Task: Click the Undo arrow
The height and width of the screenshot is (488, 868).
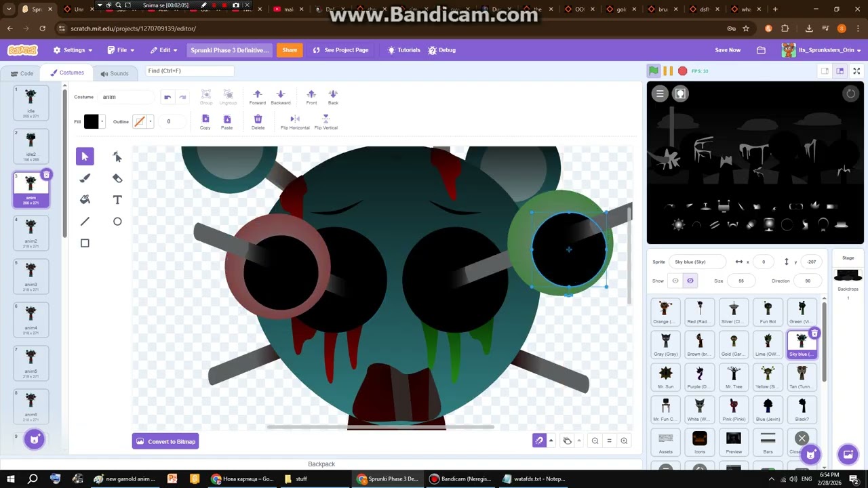Action: click(x=167, y=97)
